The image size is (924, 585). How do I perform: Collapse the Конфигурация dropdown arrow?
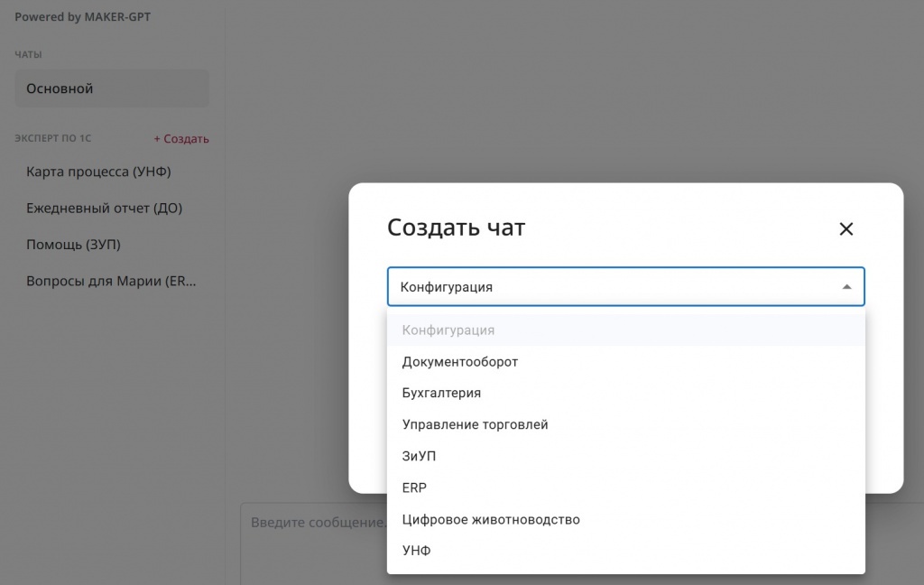point(846,286)
